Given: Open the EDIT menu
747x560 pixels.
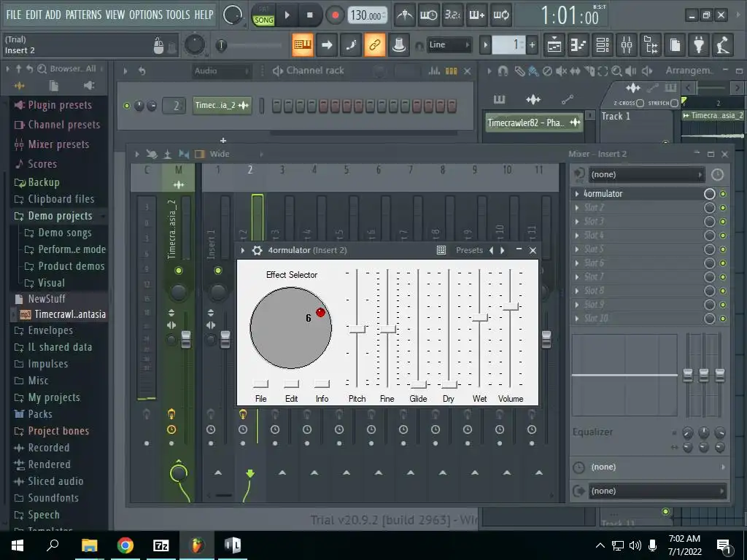Looking at the screenshot, I should point(34,15).
